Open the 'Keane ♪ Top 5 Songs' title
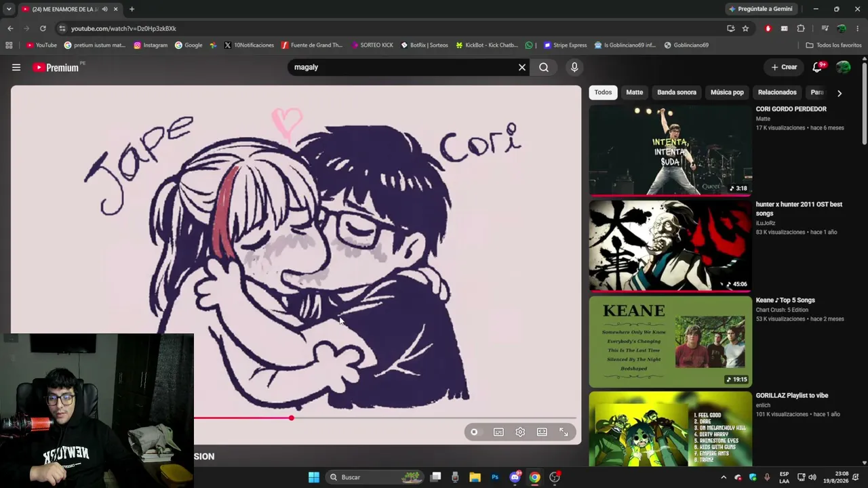Screen dimensions: 868x488 (x=785, y=300)
